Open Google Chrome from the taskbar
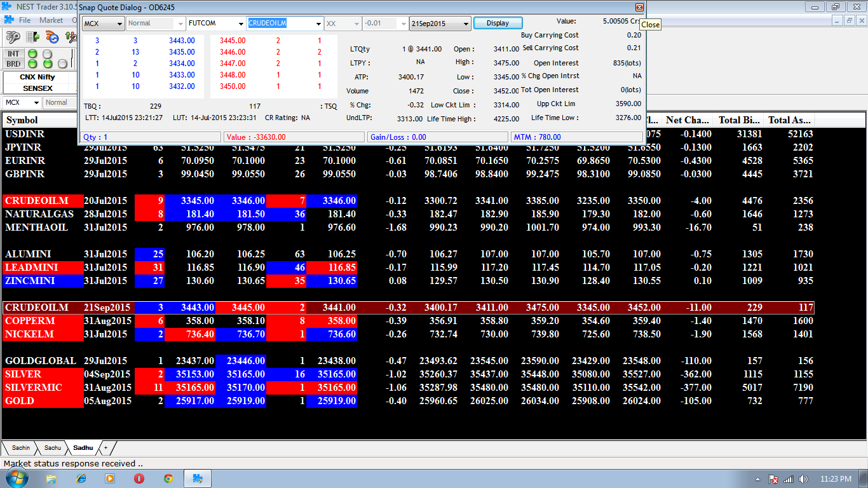Viewport: 868px width, 488px height. tap(168, 478)
